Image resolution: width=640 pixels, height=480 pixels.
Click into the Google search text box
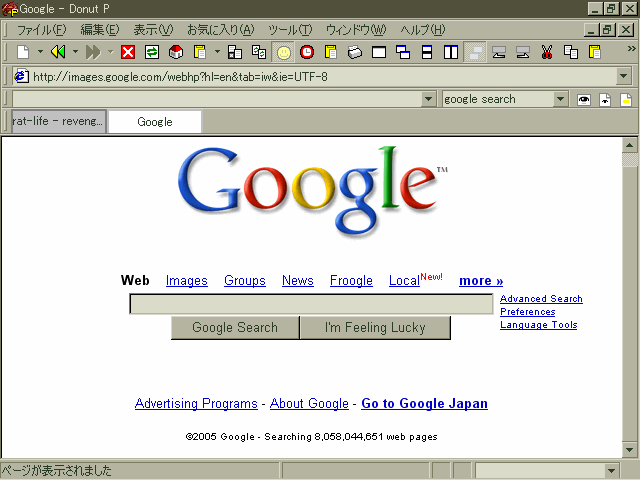[x=311, y=304]
